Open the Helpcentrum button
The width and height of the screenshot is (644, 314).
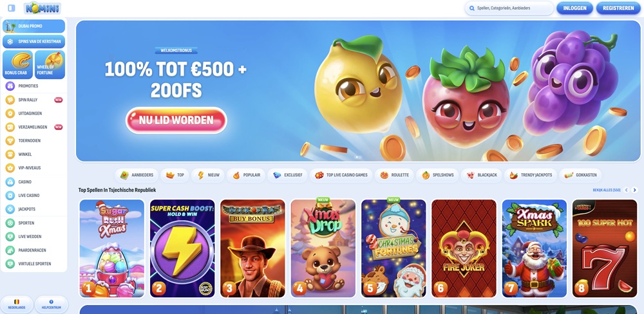click(x=52, y=304)
